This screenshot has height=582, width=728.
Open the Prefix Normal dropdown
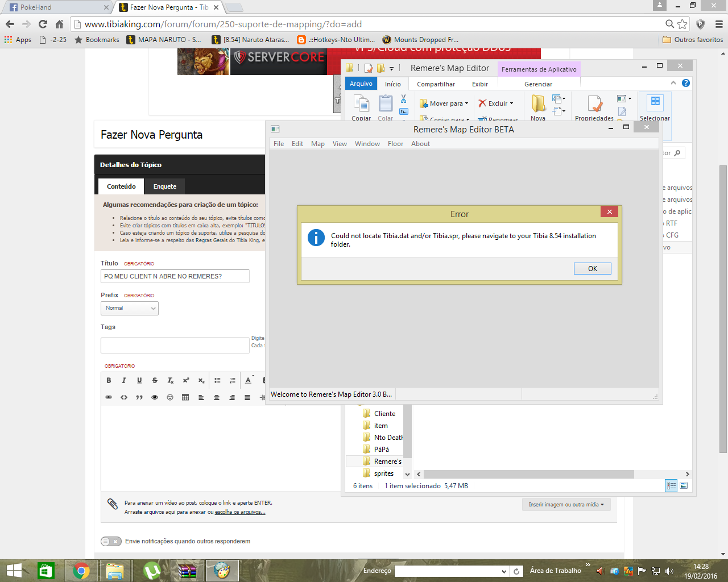tap(130, 308)
